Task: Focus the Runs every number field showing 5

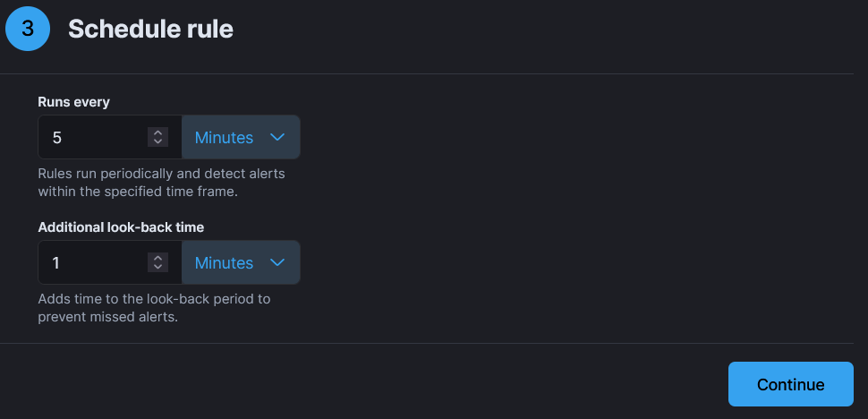Action: (x=89, y=138)
